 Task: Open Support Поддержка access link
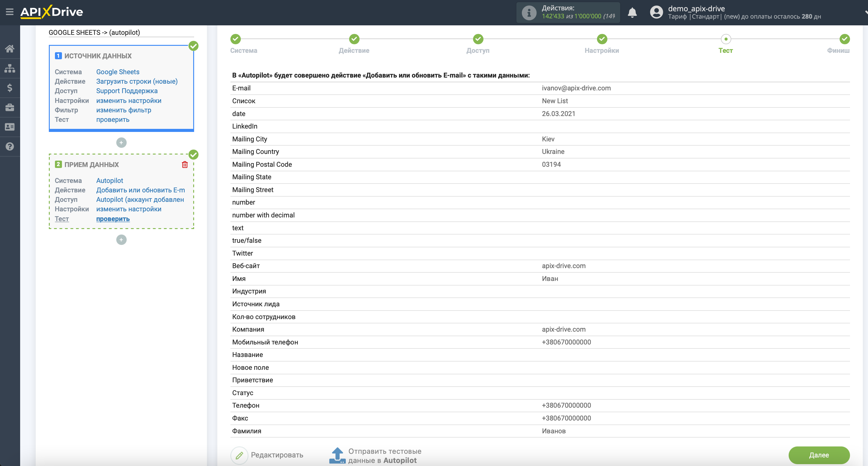[x=127, y=91]
